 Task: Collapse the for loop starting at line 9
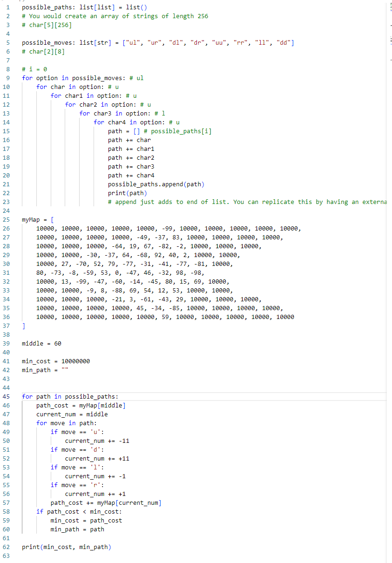[x=17, y=78]
